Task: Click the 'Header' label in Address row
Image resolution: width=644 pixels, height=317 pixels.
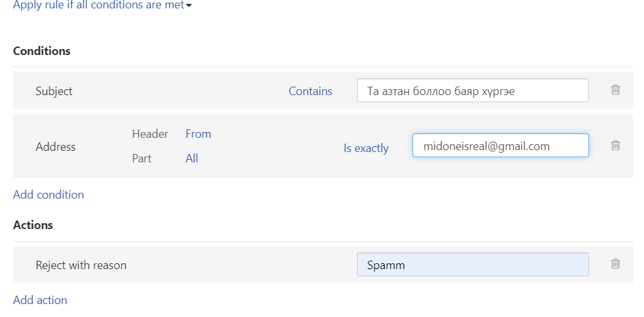Action: 150,134
